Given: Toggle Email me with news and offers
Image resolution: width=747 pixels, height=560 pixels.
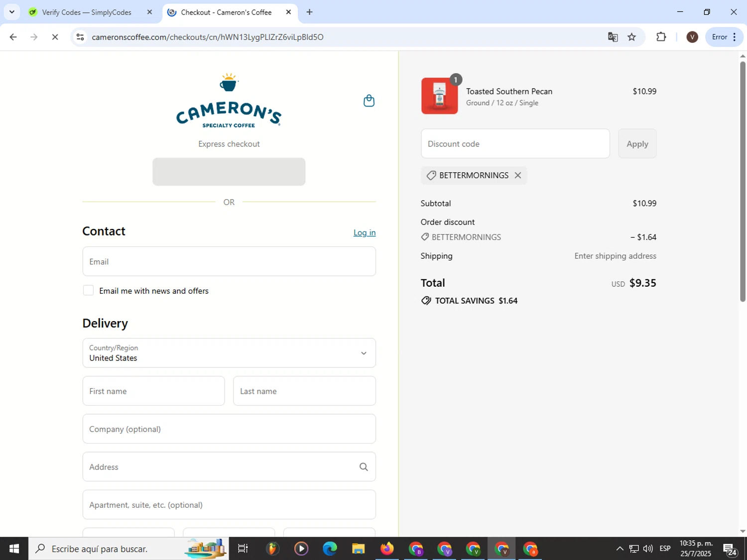Looking at the screenshot, I should pyautogui.click(x=88, y=290).
